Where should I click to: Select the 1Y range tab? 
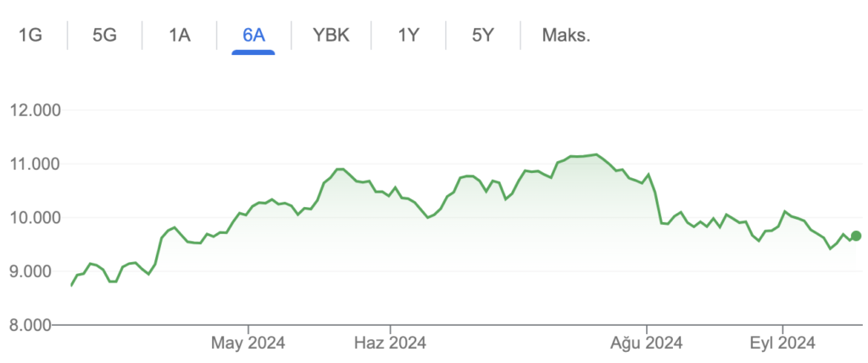[x=408, y=36]
